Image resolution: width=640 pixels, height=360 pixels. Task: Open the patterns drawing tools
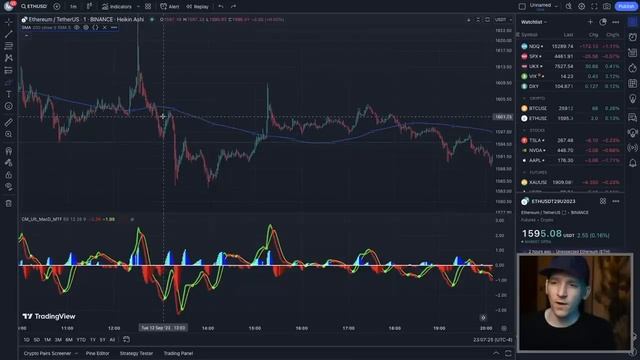click(9, 58)
